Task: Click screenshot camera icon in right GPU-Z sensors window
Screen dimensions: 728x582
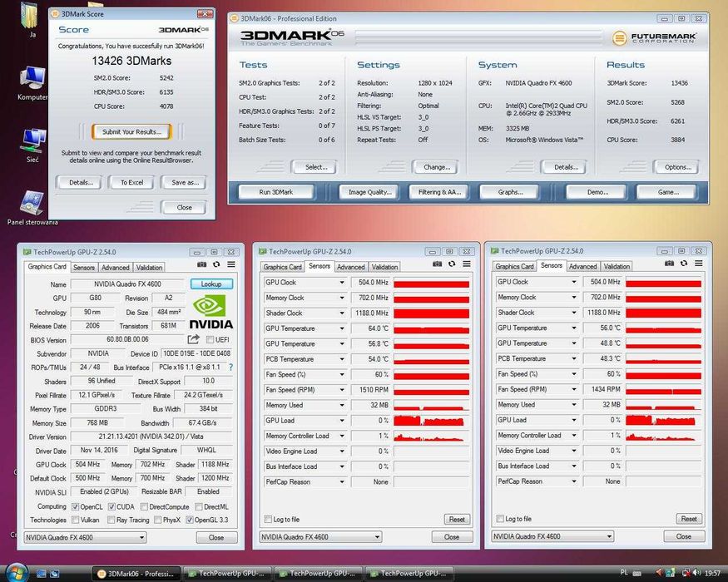Action: tap(669, 264)
